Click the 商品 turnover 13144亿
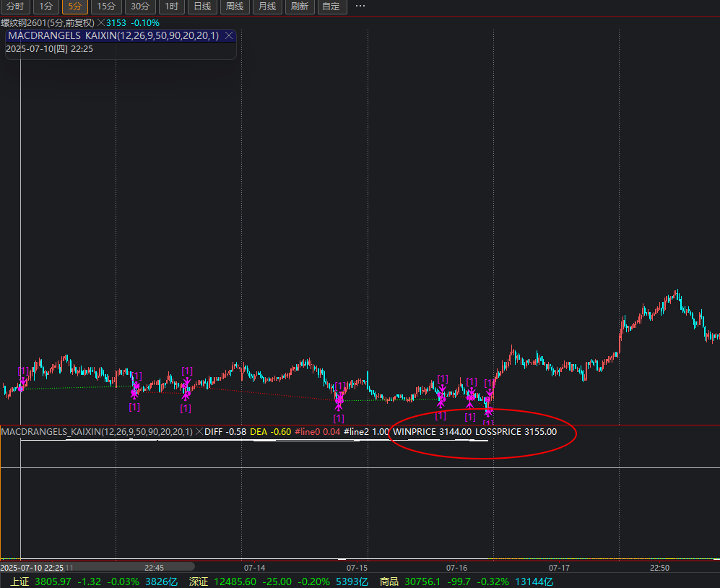Viewport: 720px width, 588px height. (x=534, y=581)
